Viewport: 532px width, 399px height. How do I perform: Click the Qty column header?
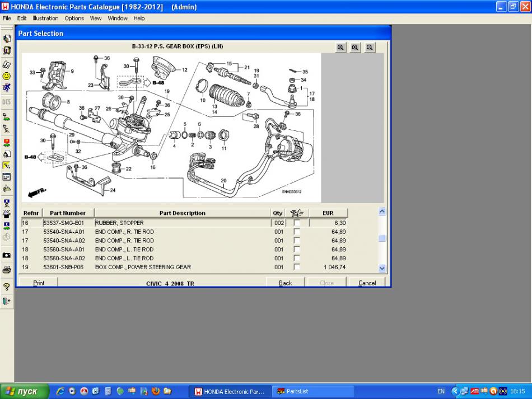278,213
